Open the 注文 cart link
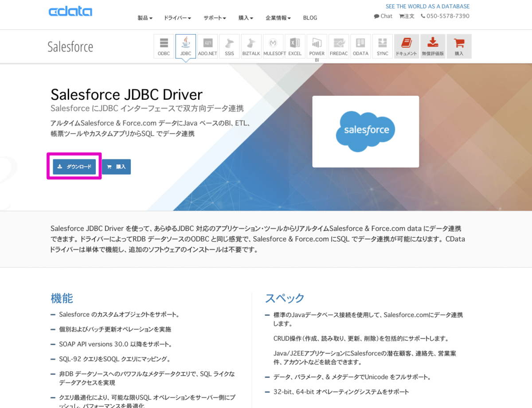This screenshot has width=532, height=408. click(x=407, y=16)
